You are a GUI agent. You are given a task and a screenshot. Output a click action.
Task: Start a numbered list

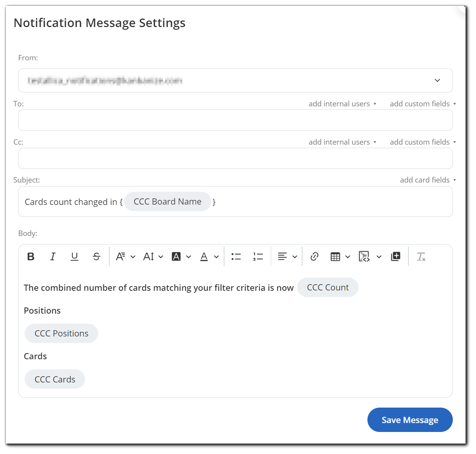click(258, 256)
